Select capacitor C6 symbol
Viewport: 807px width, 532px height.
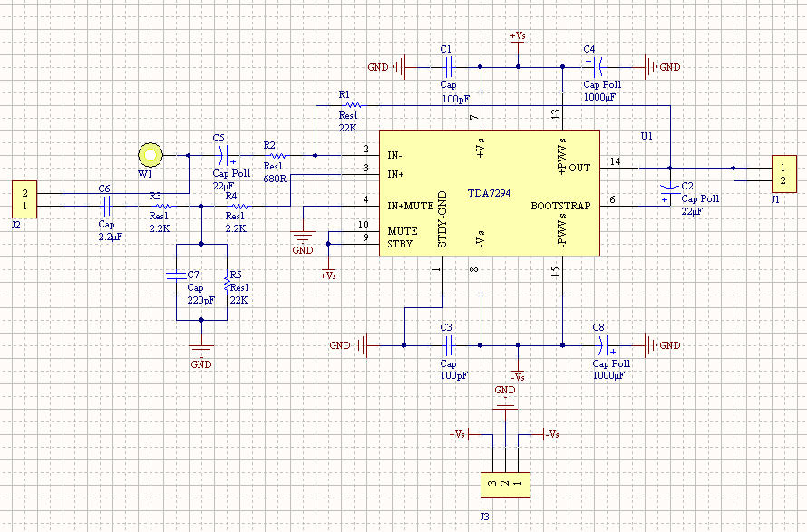pos(106,207)
